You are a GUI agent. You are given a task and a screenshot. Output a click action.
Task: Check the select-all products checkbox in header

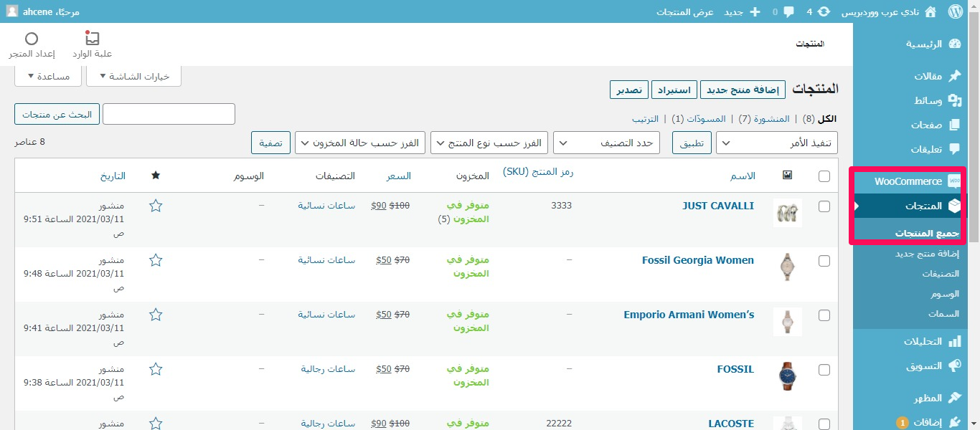click(x=824, y=176)
